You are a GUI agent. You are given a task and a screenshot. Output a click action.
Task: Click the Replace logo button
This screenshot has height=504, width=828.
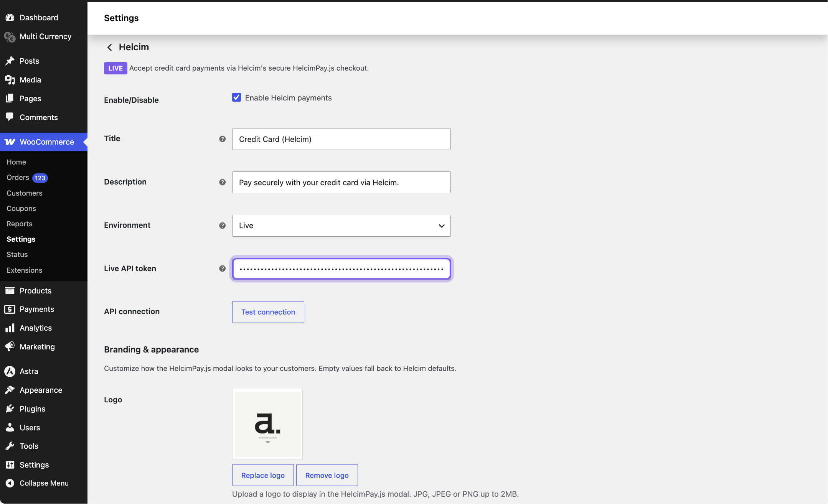(x=263, y=475)
